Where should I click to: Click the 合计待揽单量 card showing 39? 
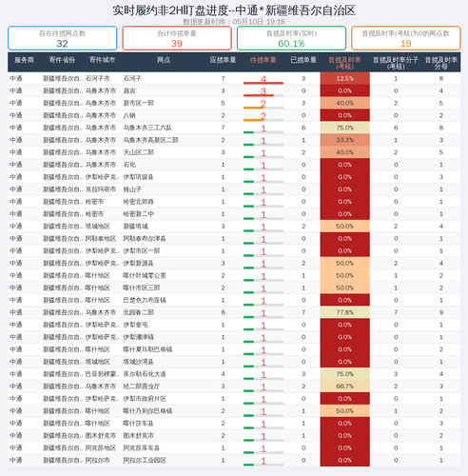click(177, 38)
